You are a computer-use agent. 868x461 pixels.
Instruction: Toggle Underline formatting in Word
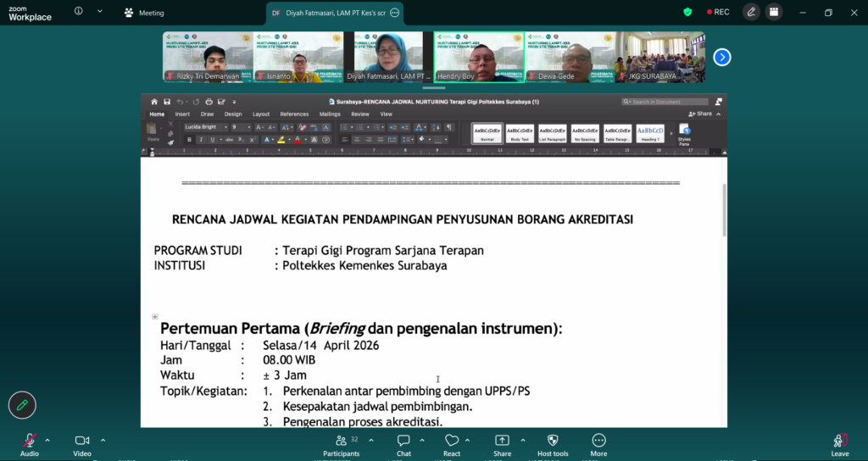(213, 140)
